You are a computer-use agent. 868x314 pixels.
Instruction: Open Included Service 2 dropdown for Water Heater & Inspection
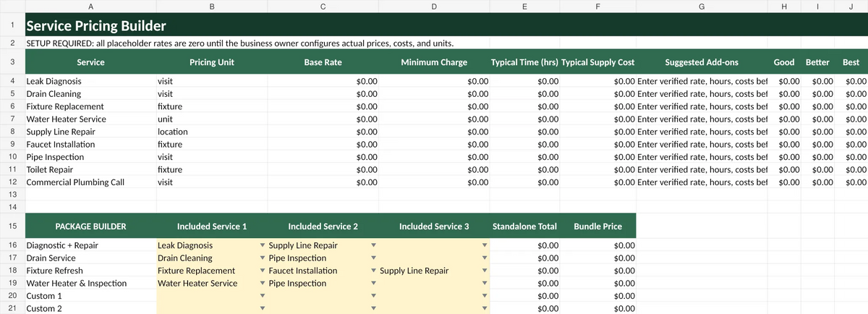(x=373, y=284)
